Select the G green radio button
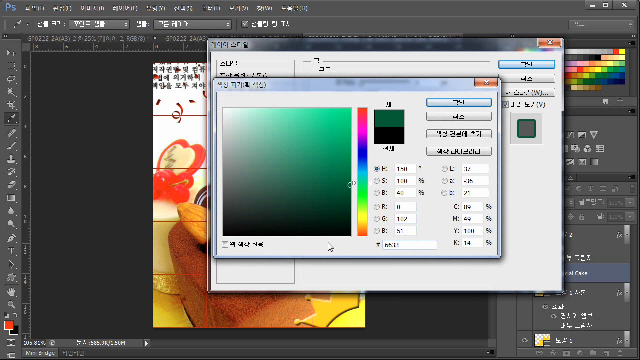The width and height of the screenshot is (640, 360). 377,219
